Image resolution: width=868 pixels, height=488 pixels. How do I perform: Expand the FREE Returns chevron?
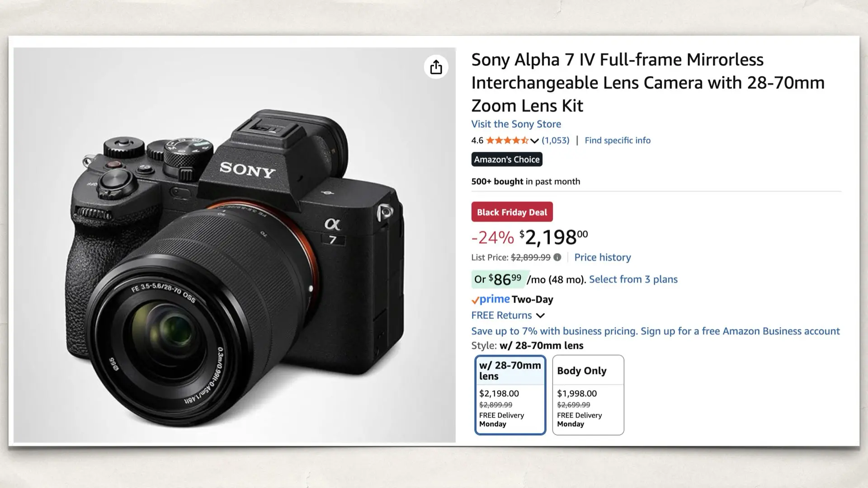(x=540, y=315)
